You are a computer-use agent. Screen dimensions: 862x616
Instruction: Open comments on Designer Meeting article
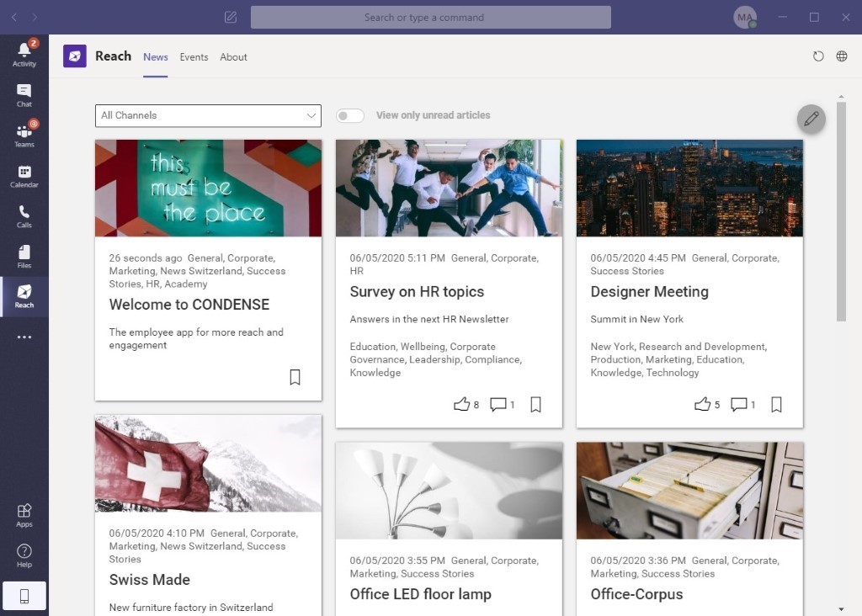(739, 405)
